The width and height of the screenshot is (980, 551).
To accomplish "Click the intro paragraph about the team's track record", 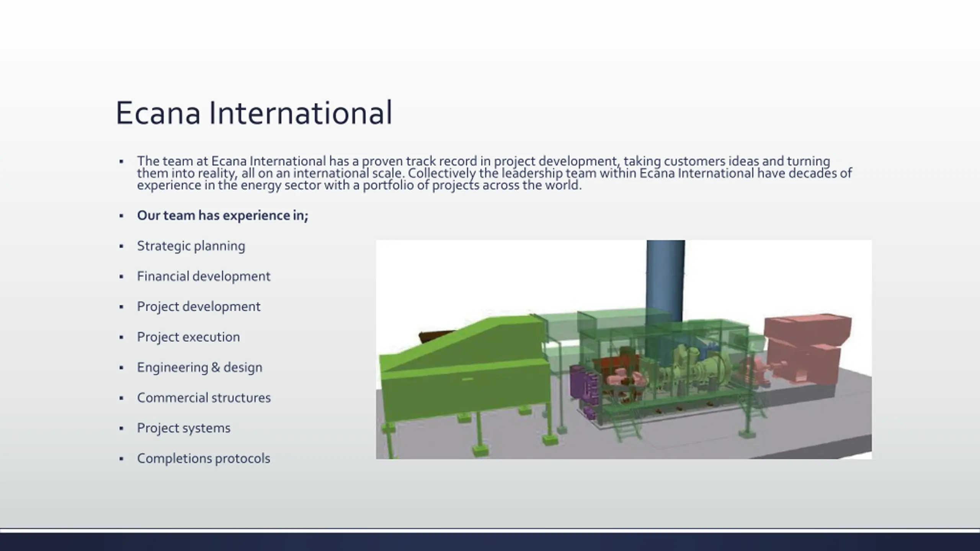I will 494,173.
